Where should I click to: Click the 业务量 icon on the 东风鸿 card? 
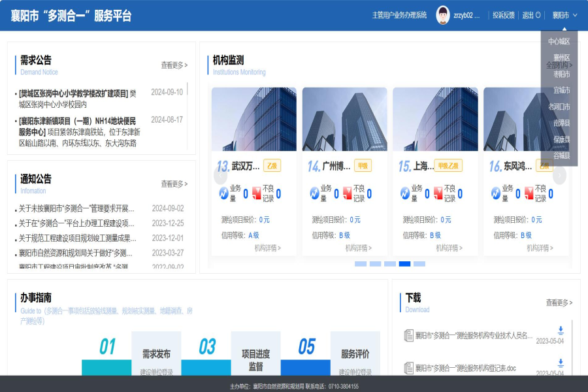click(x=496, y=193)
